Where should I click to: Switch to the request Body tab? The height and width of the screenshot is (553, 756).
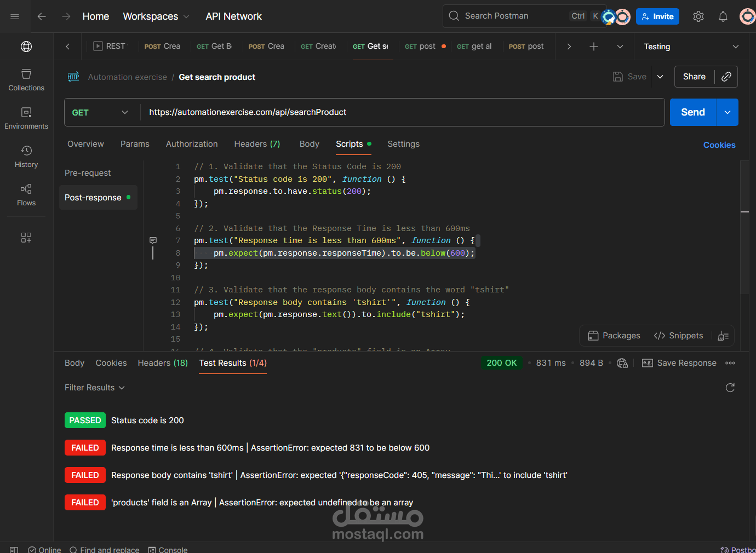(309, 144)
